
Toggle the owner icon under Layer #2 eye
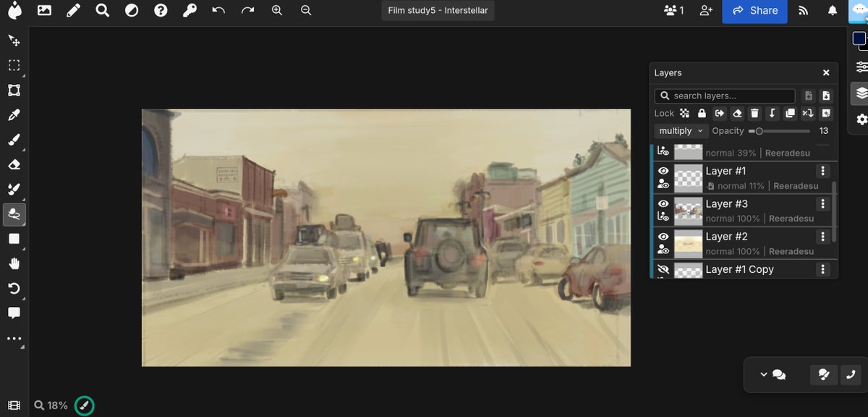pos(663,249)
